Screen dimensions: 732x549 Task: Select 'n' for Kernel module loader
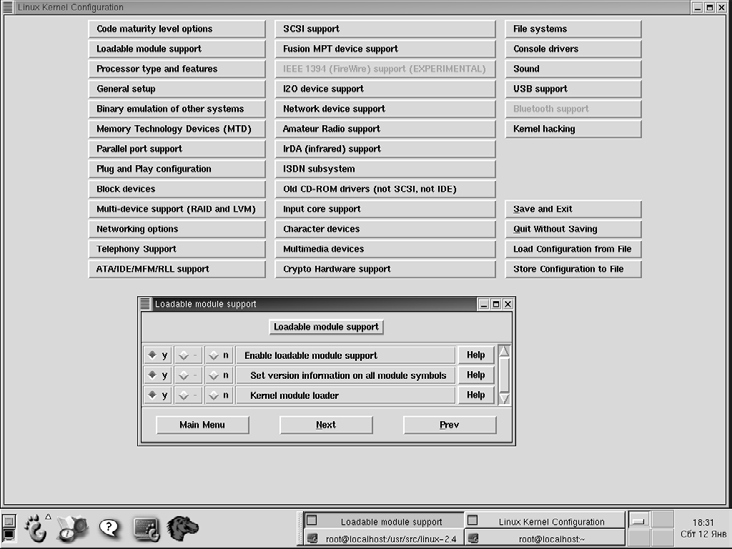coord(220,395)
